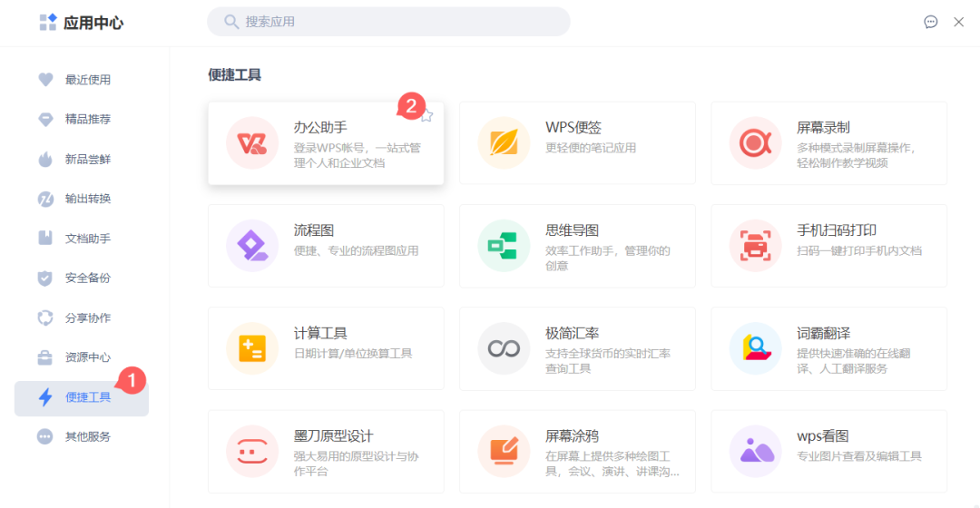Click the 墨刀原型设计 card title
The width and height of the screenshot is (980, 508).
pyautogui.click(x=334, y=436)
